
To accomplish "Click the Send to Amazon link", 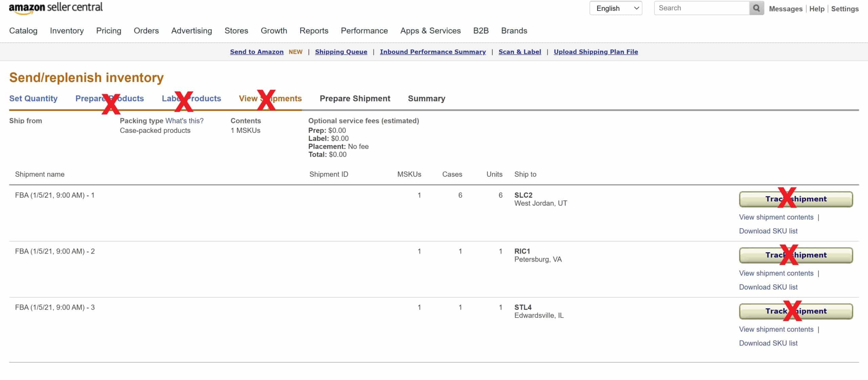I will click(x=257, y=52).
